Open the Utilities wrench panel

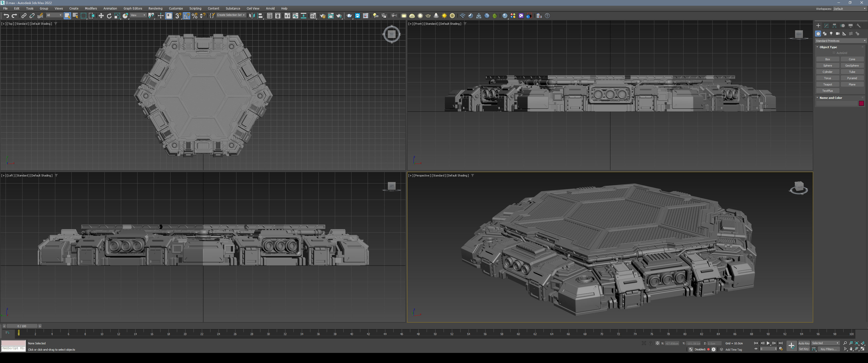859,26
